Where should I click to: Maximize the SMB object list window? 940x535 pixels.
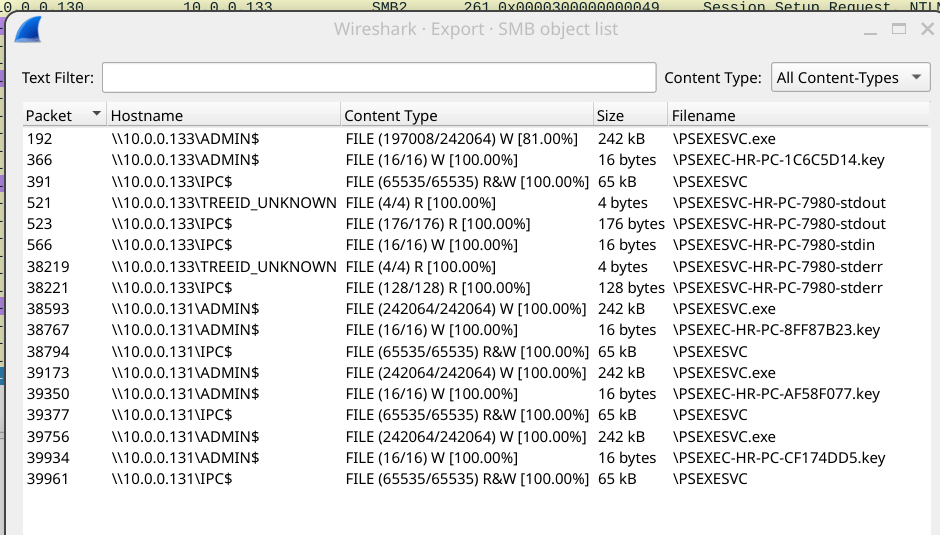pyautogui.click(x=899, y=30)
